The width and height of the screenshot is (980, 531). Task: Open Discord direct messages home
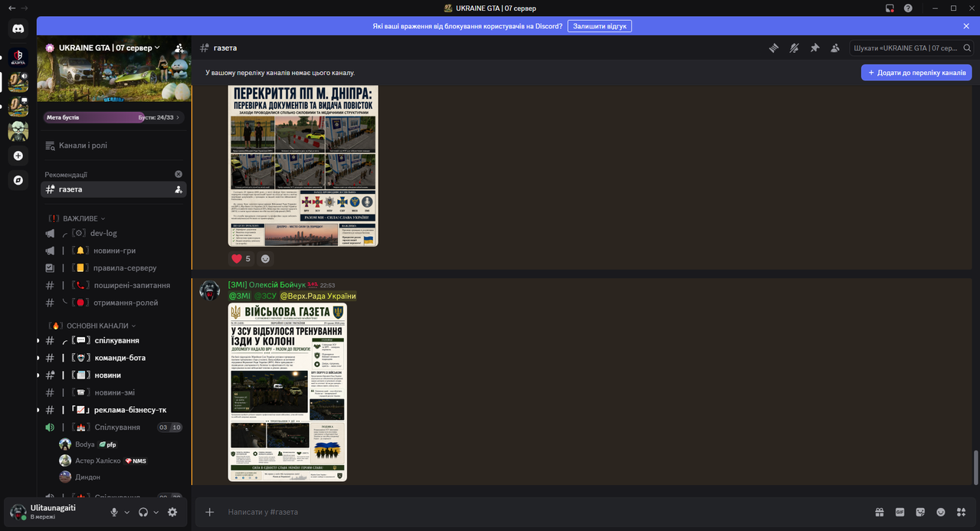[x=18, y=28]
